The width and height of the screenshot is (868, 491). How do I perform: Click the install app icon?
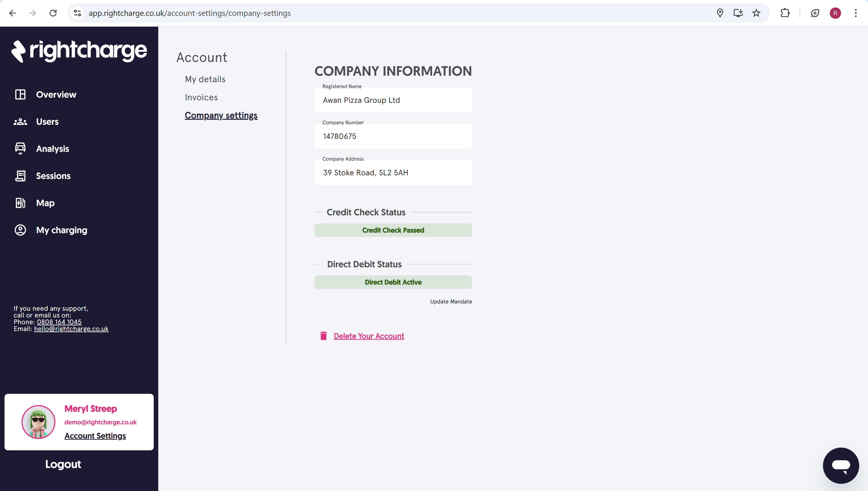click(738, 13)
